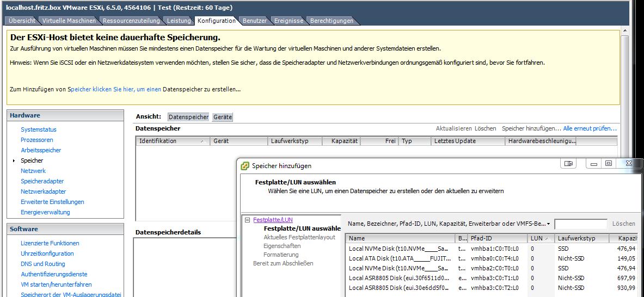
Task: Click the Speicher hinzufügen dialog icon
Action: (x=245, y=166)
